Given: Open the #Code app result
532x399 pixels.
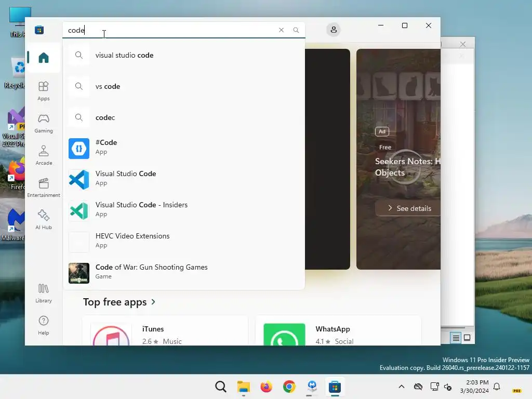Looking at the screenshot, I should click(x=184, y=148).
